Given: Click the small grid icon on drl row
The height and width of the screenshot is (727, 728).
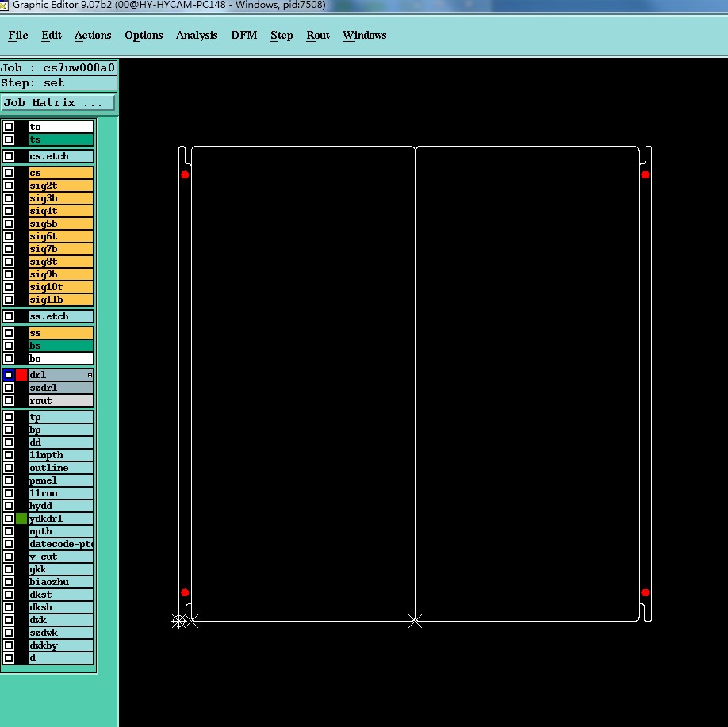Looking at the screenshot, I should tap(90, 375).
